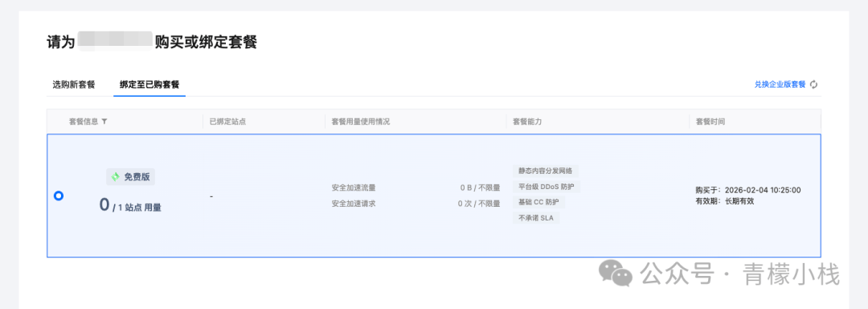Click the 0 / 1 站点 用量 counter
868x309 pixels.
130,205
